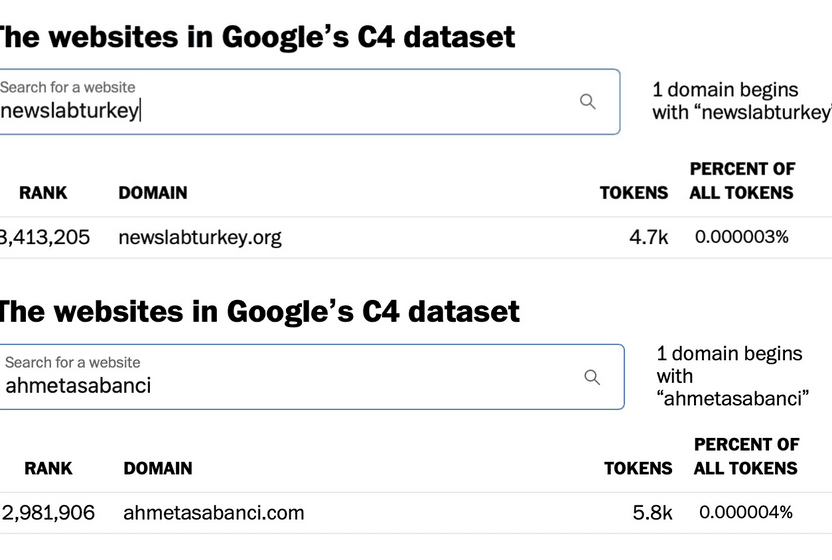Click the magnifier icon beside ahmetasabanci query
This screenshot has height=560, width=832.
(592, 377)
